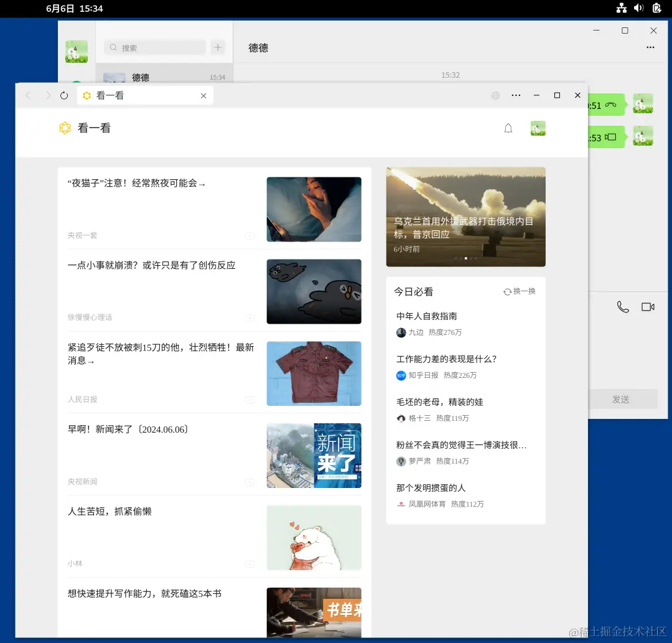Viewport: 672px width, 643px height.
Task: Dismiss the 人民日报 article with its x icon
Action: click(x=250, y=400)
